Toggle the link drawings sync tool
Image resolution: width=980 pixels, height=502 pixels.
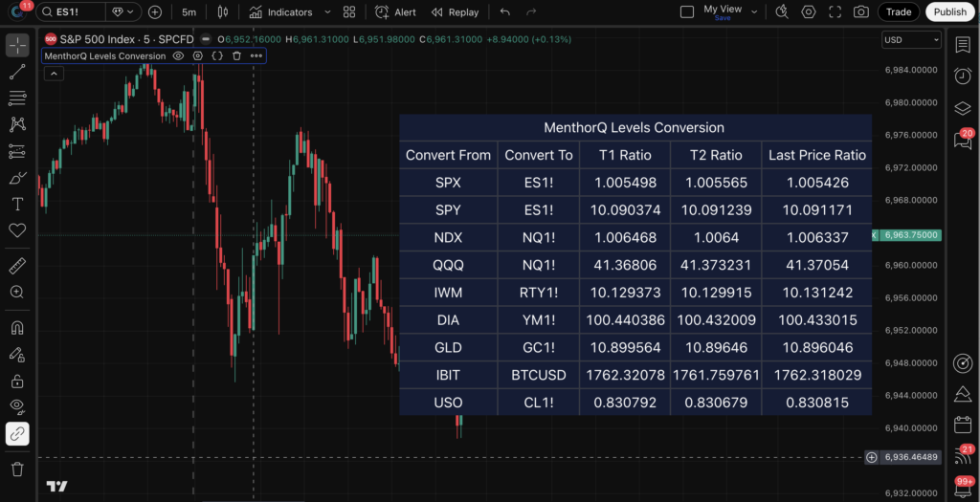(17, 434)
